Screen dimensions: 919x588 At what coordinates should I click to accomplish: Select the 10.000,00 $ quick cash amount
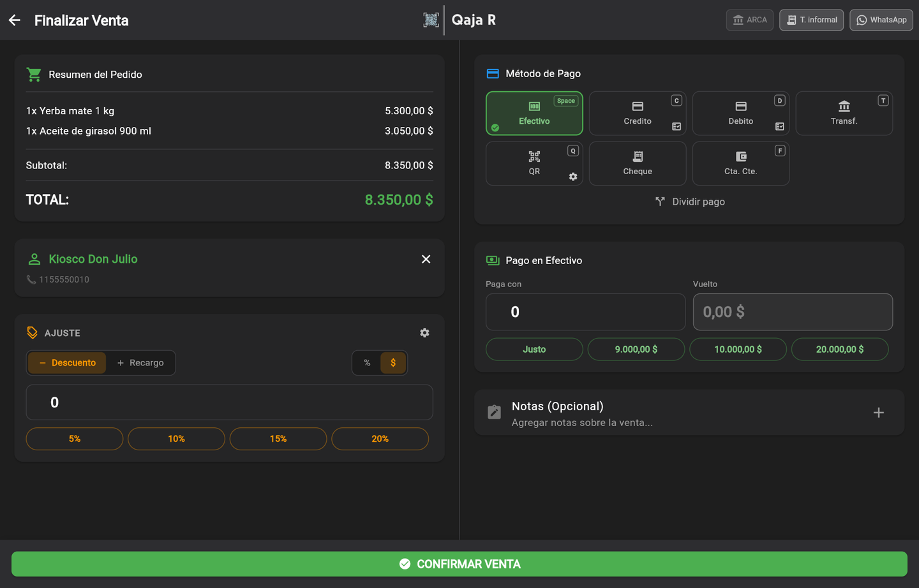[738, 349]
